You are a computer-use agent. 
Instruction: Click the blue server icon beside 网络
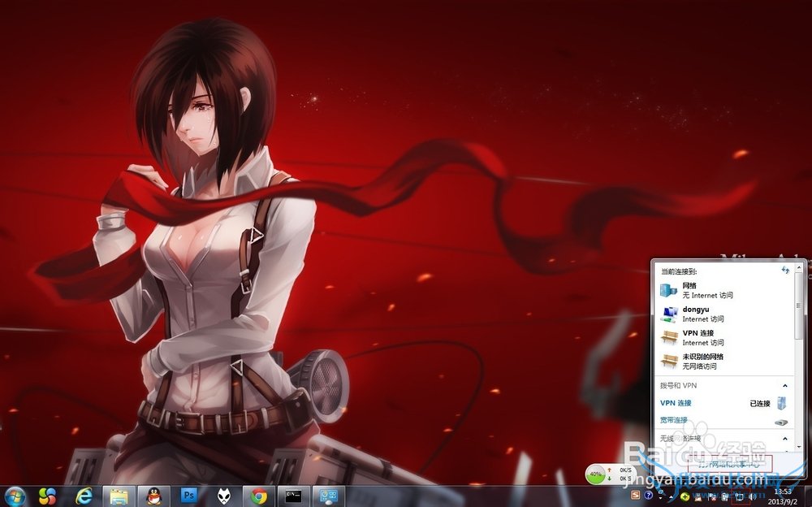click(x=668, y=290)
